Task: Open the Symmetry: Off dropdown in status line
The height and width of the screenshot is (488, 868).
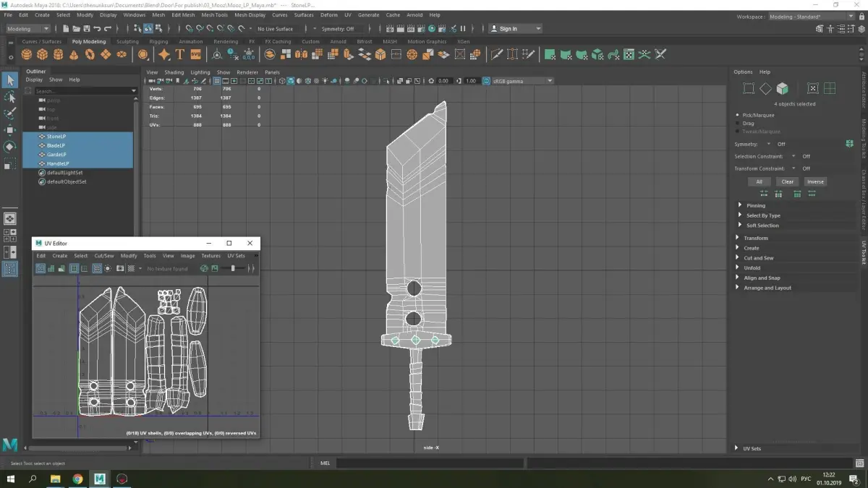Action: click(x=340, y=29)
